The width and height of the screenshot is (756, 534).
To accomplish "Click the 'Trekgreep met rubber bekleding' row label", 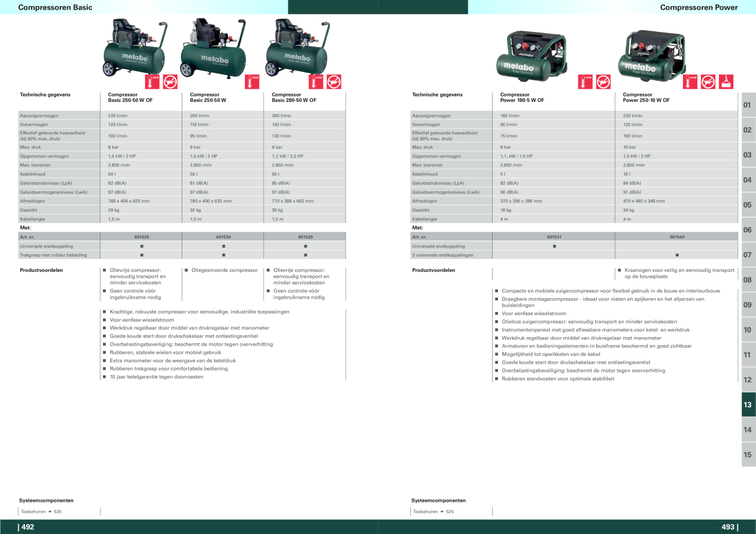I will [x=54, y=255].
